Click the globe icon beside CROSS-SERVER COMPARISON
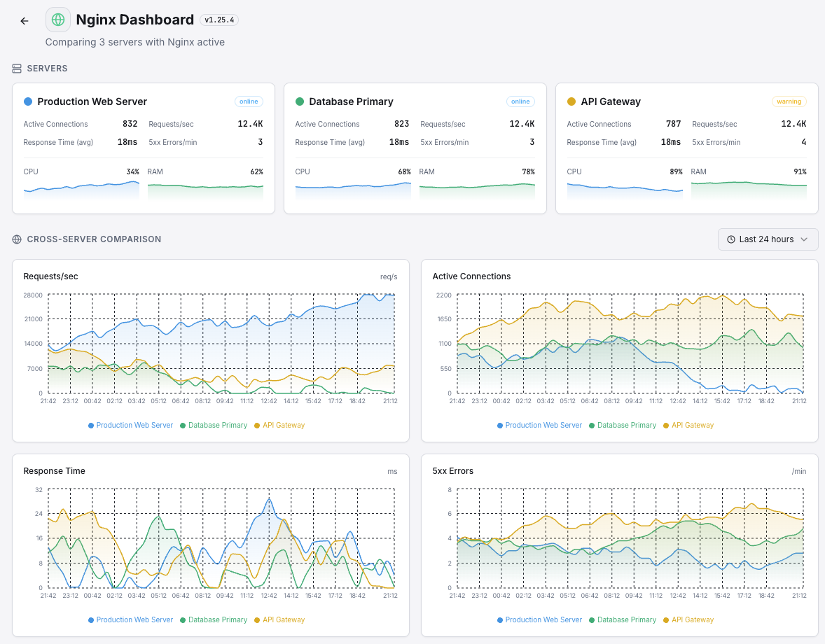Screen dimensions: 825x644 pos(15,239)
